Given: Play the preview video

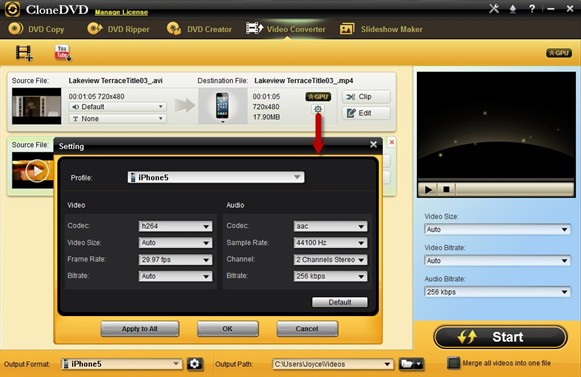Looking at the screenshot, I should click(x=428, y=189).
